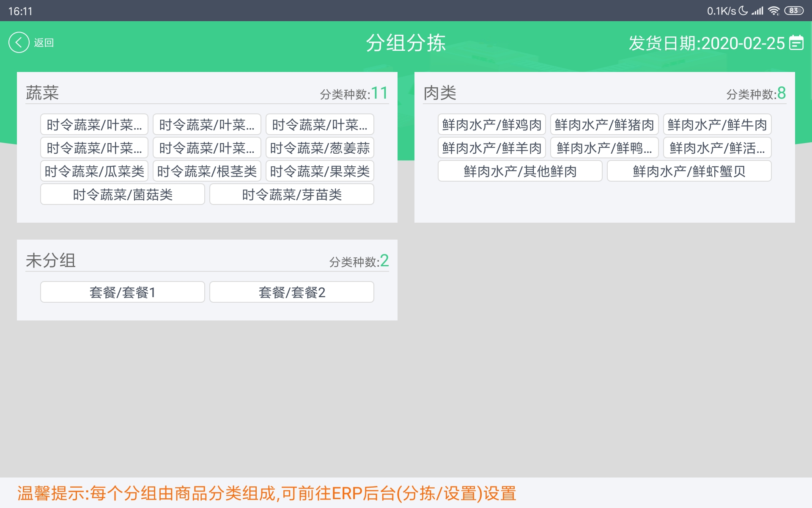Viewport: 812px width, 508px height.
Task: Choose 鲜肉水产/鲜牛肉 category
Action: (717, 124)
